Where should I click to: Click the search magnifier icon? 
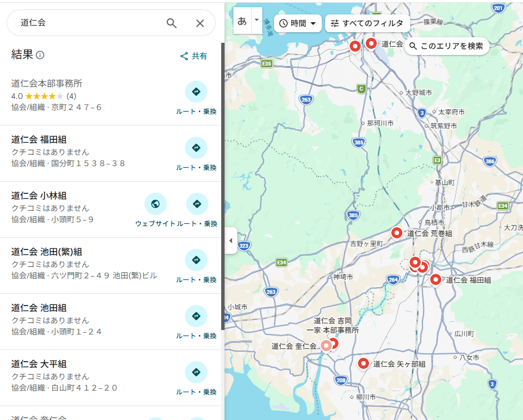pyautogui.click(x=172, y=23)
